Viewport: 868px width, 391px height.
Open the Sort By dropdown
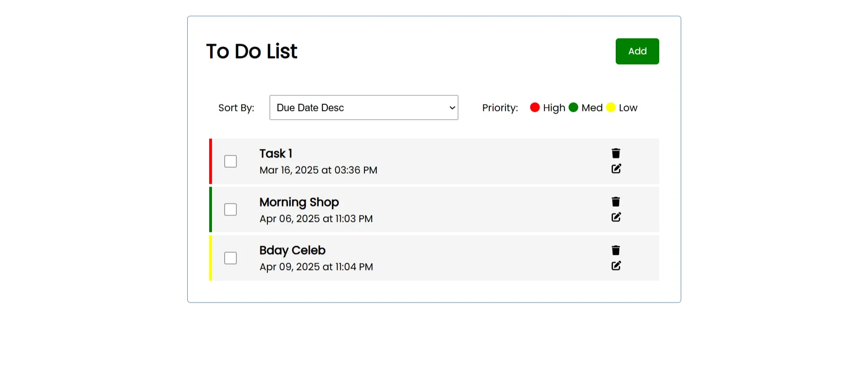[363, 108]
